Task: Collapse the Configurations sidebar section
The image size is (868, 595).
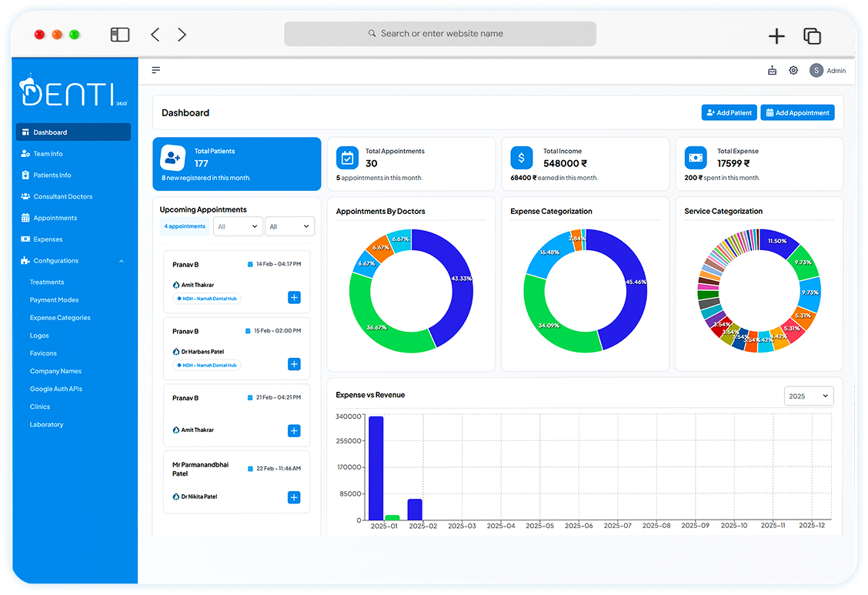Action: click(x=121, y=260)
